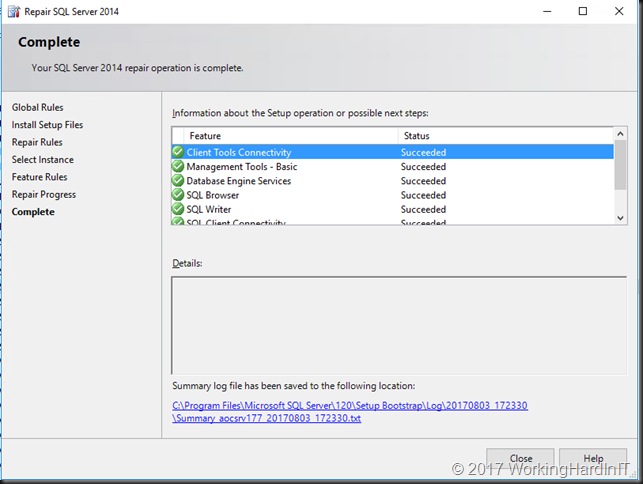Screen dimensions: 643x484
Task: Select the Client Tools Connectivity row
Action: pos(393,152)
